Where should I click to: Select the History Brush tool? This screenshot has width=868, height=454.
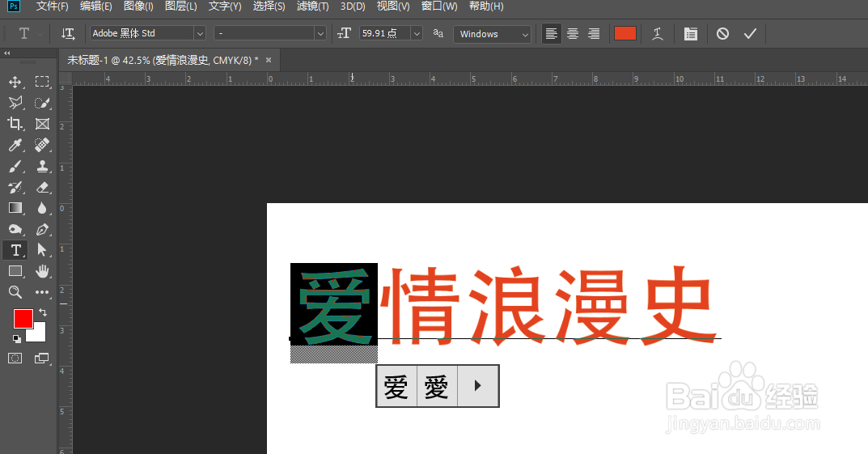[x=15, y=187]
